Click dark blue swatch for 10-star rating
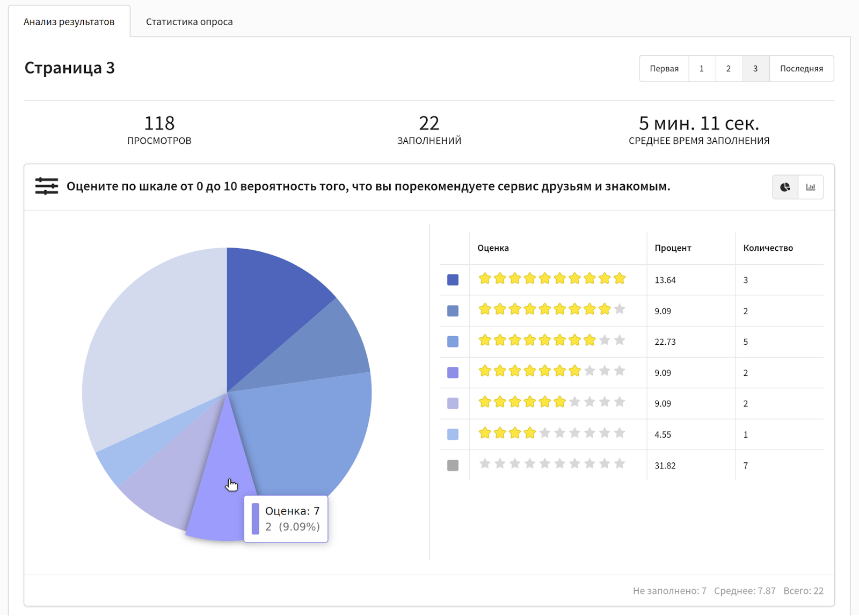The image size is (859, 616). tap(453, 280)
